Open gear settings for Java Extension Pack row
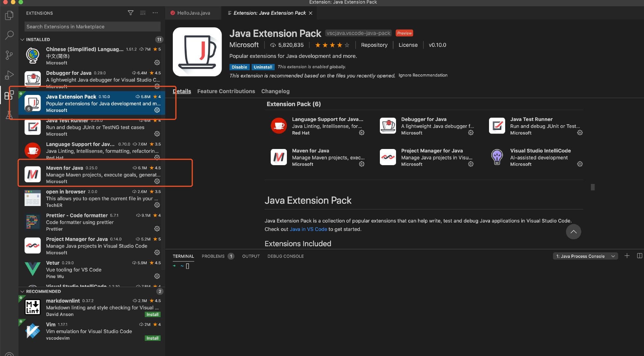This screenshot has height=356, width=644. [157, 110]
